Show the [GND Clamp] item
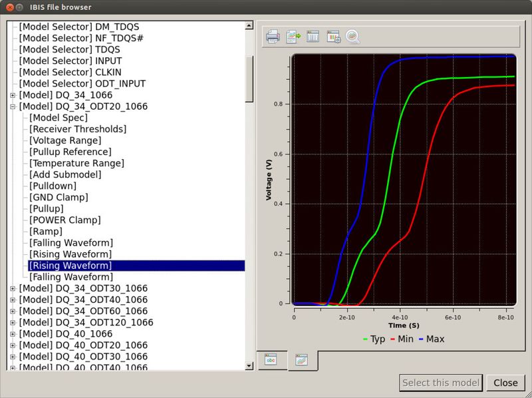532x398 pixels. click(59, 197)
